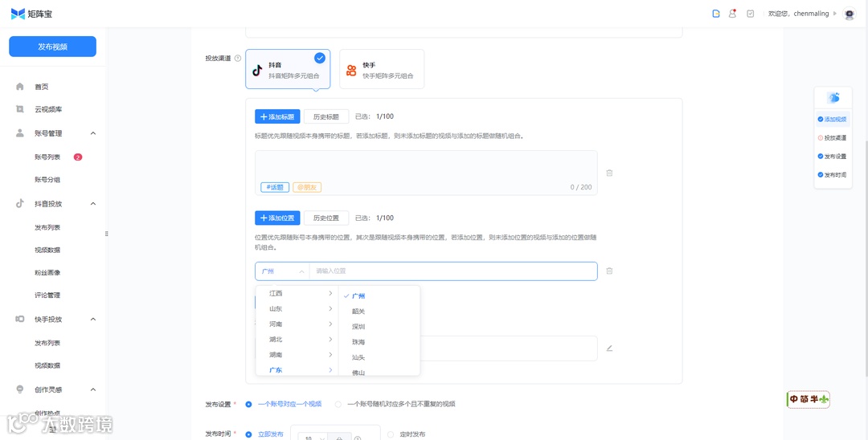Viewport: 868px width, 440px height.
Task: Collapse the 抖音投放 menu group
Action: (93, 203)
